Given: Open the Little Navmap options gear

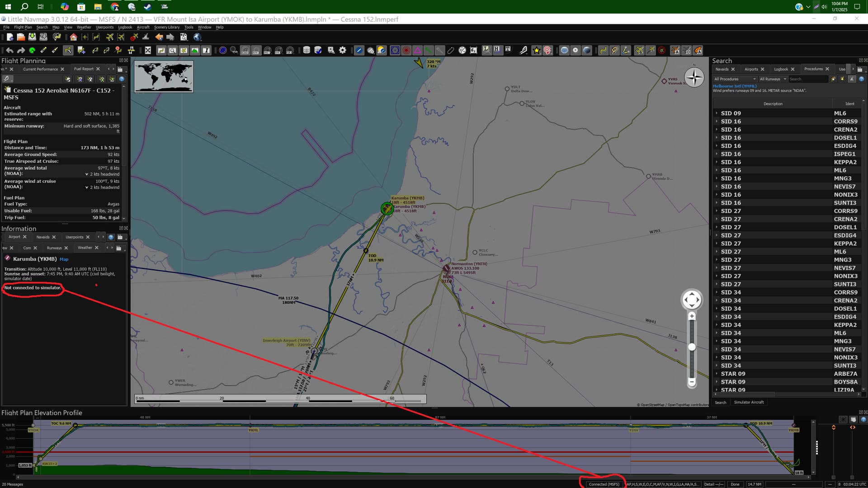Looking at the screenshot, I should (x=342, y=51).
